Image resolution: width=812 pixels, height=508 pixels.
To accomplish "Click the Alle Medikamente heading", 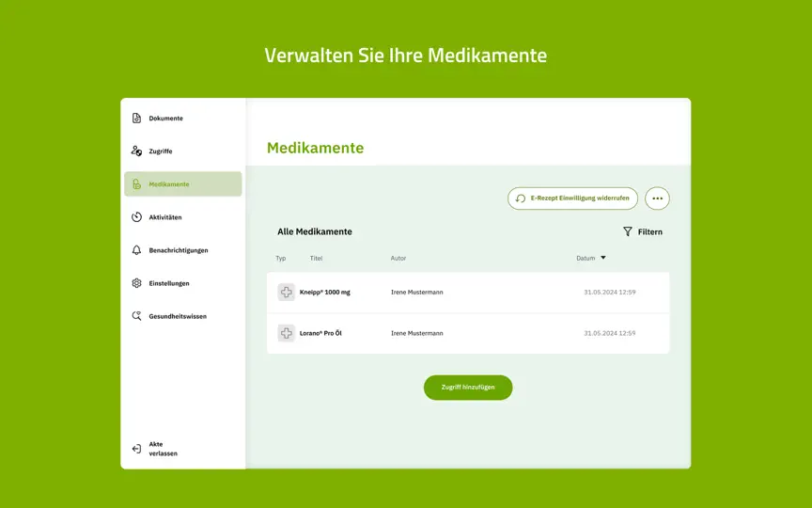I will click(x=314, y=231).
